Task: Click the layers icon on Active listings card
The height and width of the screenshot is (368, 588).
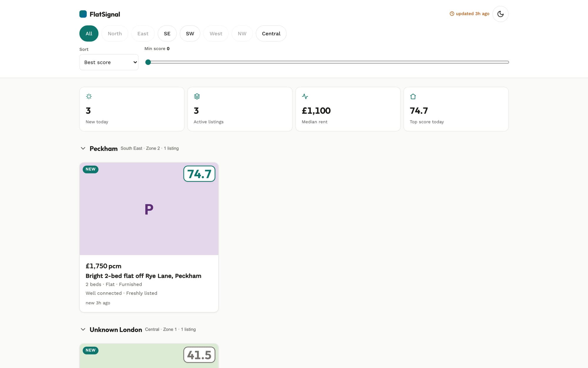Action: [x=197, y=96]
